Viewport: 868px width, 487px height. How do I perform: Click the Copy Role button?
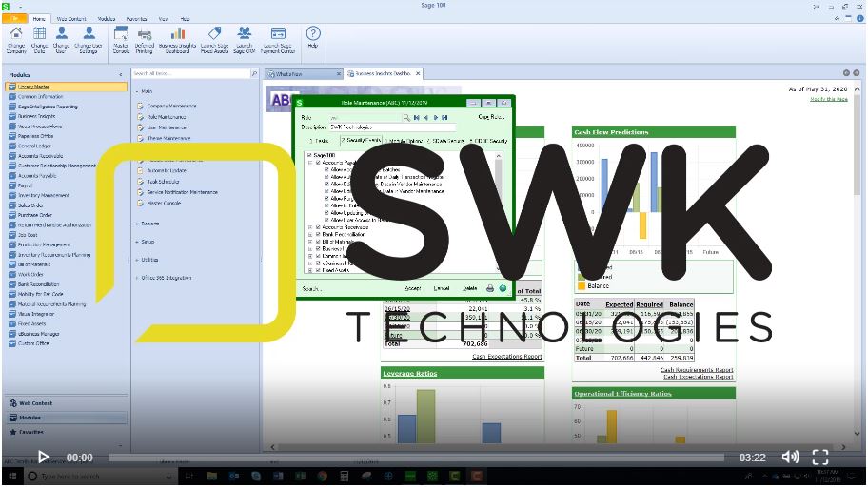[491, 117]
